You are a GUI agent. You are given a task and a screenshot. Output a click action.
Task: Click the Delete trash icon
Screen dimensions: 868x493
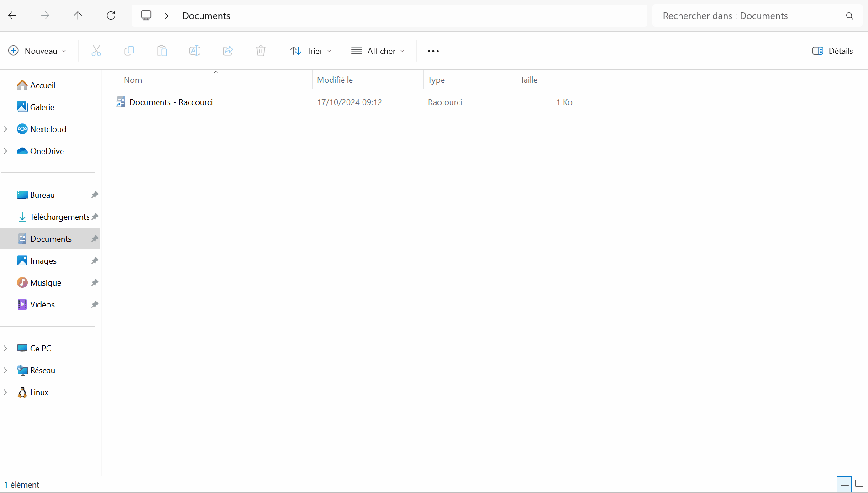coord(261,51)
